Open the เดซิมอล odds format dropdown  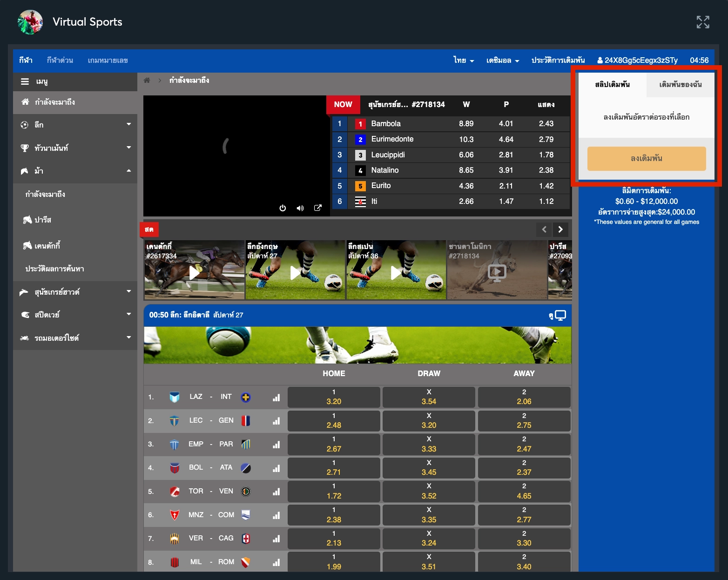(502, 61)
